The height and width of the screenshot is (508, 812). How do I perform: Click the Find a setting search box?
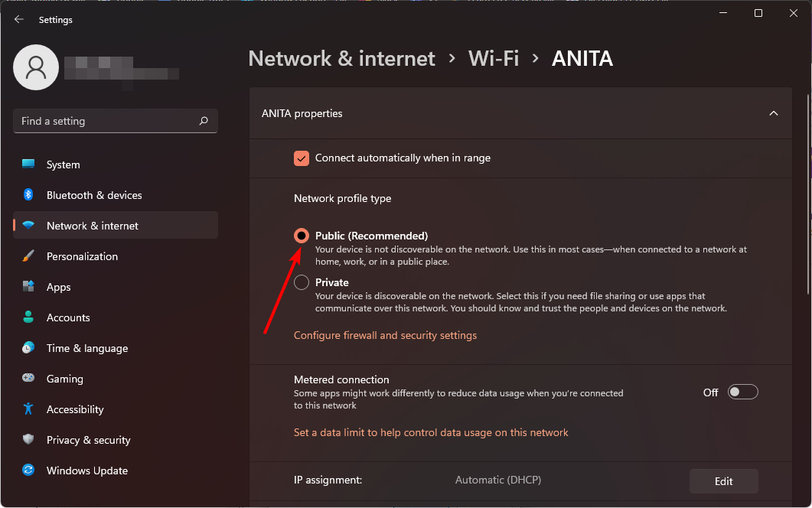click(x=107, y=121)
